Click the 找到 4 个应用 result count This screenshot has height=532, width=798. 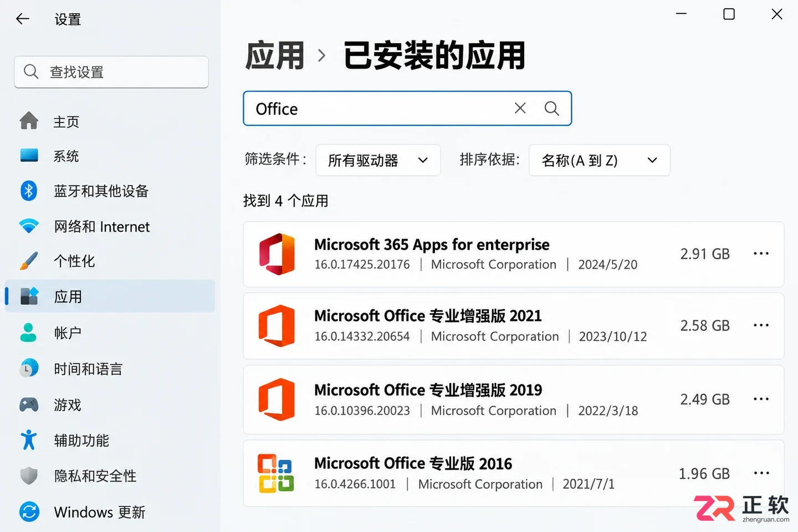click(285, 201)
